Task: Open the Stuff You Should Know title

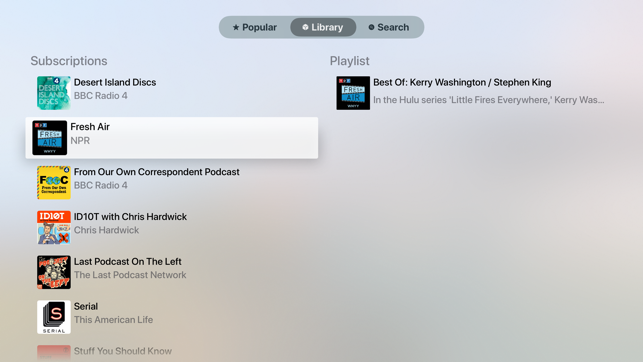Action: pyautogui.click(x=123, y=351)
